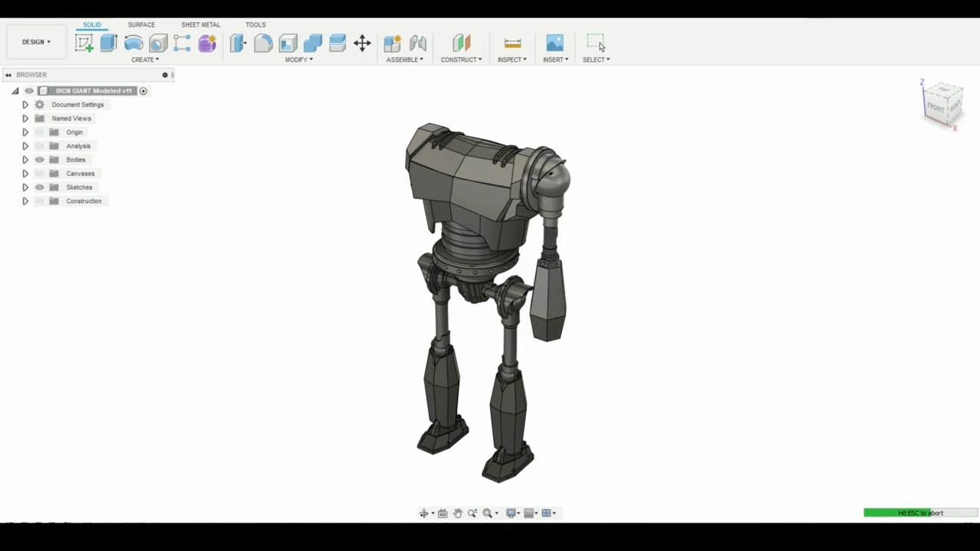This screenshot has height=551, width=980.
Task: Hide the Sketches folder
Action: coord(40,187)
